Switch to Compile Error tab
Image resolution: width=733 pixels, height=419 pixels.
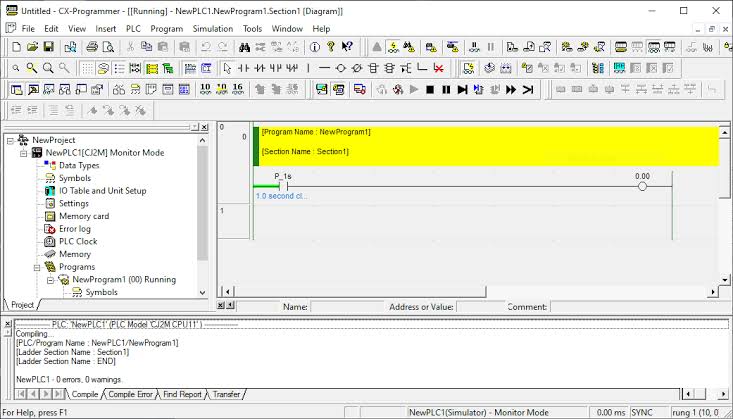[130, 394]
